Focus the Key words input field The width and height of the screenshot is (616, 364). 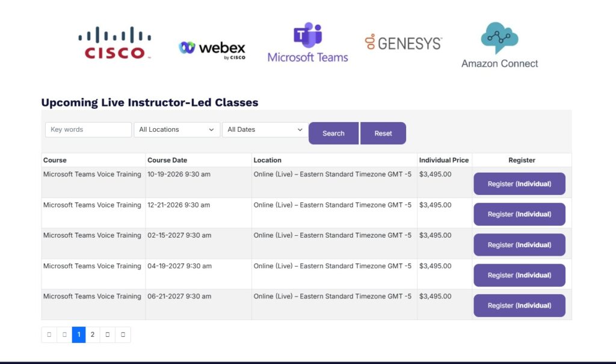click(88, 130)
